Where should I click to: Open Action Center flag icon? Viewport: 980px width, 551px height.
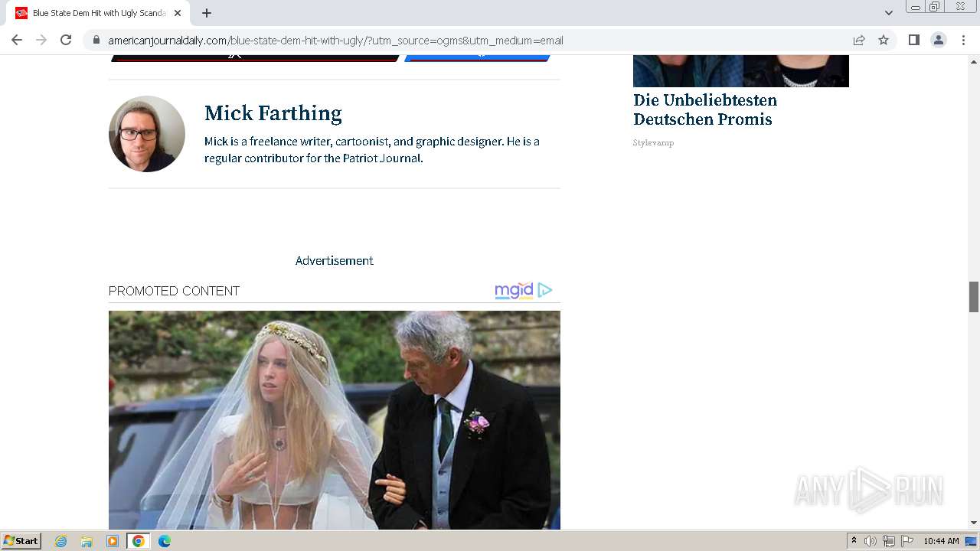click(907, 541)
